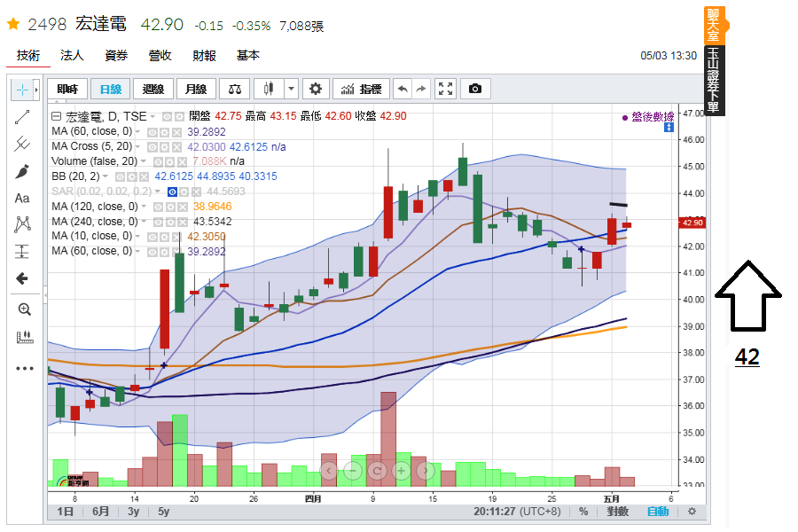Select the pitchfork drawing tool

click(x=22, y=144)
